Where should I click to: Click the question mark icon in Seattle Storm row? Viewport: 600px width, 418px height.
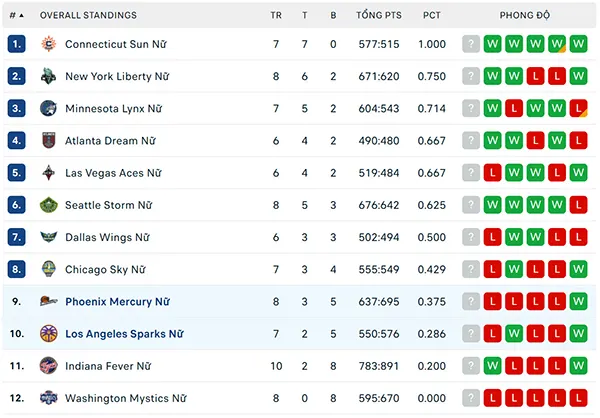coord(471,205)
